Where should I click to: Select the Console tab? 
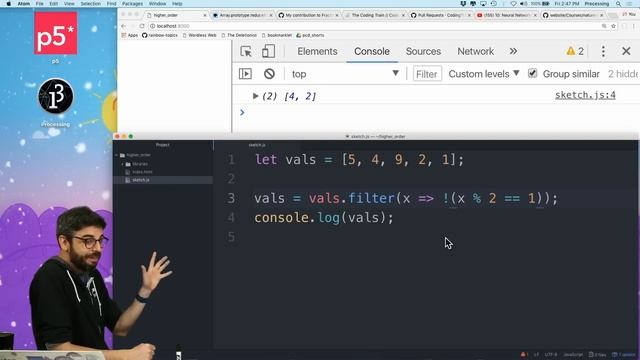[x=371, y=51]
